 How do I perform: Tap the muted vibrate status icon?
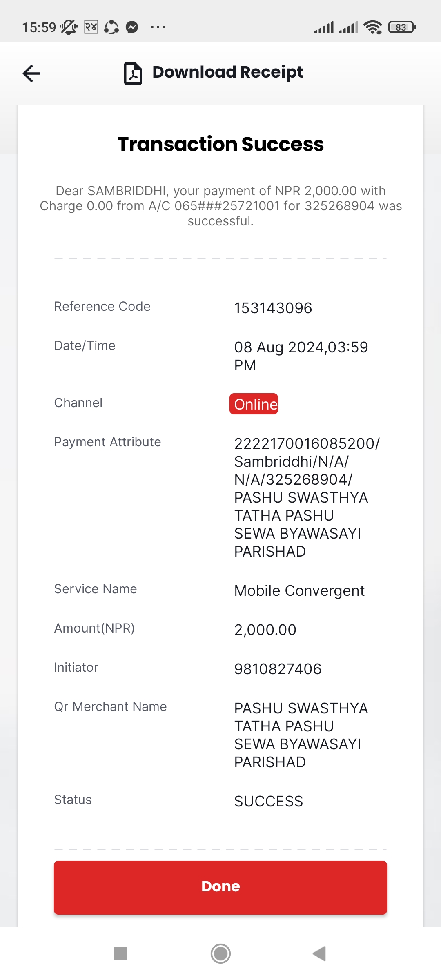69,27
